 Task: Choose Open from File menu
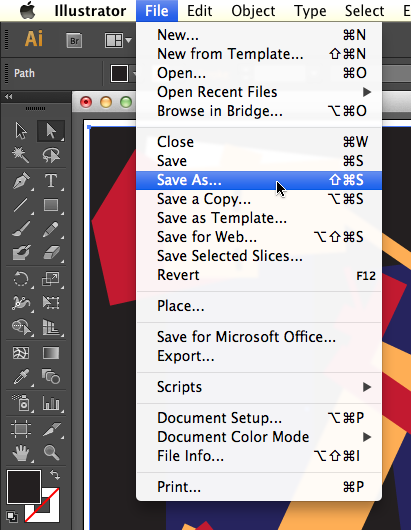259,73
